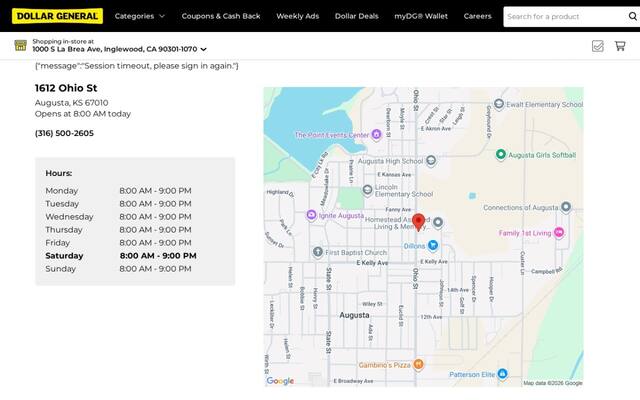This screenshot has height=400, width=640.
Task: Select the Patterson Elite map marker
Action: pos(502,373)
